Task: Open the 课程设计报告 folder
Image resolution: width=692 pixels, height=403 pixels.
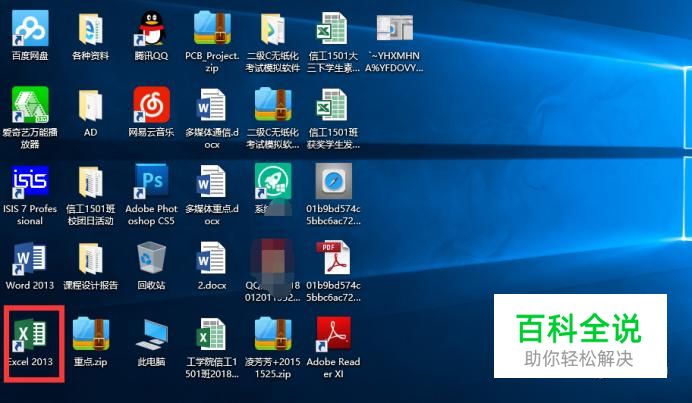Action: (x=90, y=258)
